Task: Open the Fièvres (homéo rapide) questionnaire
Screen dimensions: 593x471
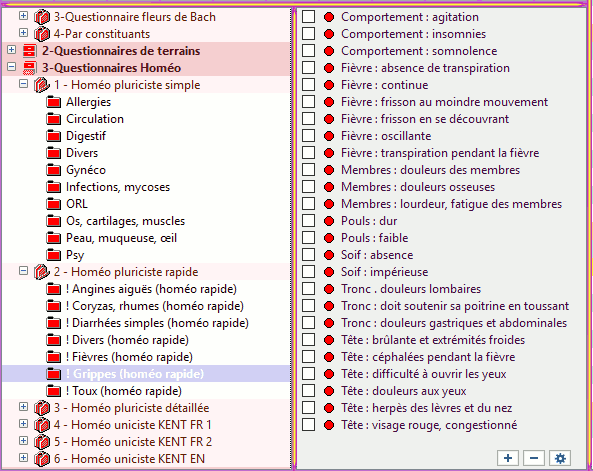Action: point(129,357)
